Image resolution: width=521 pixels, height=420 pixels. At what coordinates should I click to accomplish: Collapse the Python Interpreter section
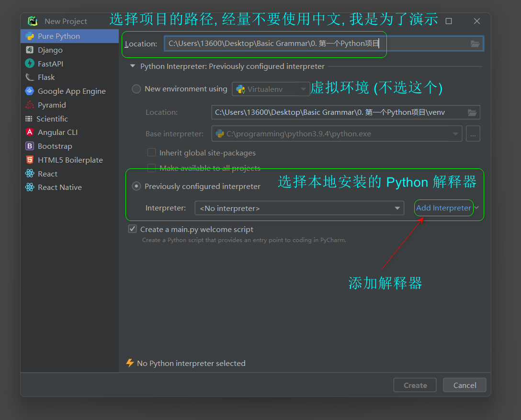pyautogui.click(x=133, y=66)
